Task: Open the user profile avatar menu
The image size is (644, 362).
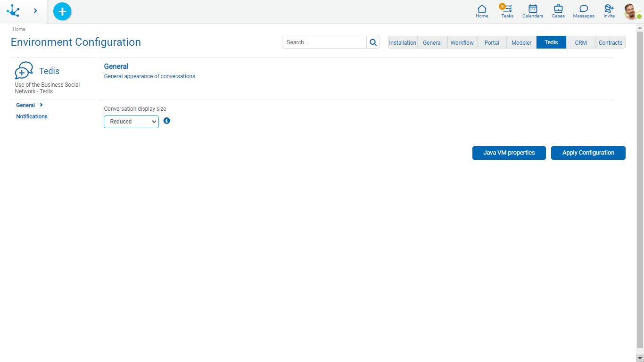Action: click(x=631, y=11)
